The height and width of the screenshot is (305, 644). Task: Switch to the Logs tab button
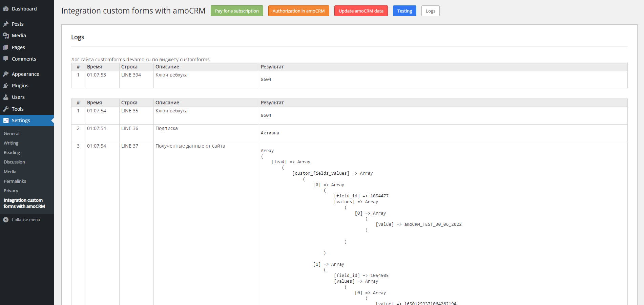pos(430,11)
